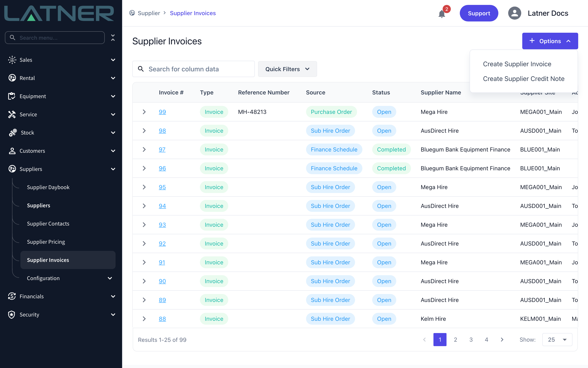Click Supplier breadcrumb link
This screenshot has height=368, width=588.
pos(149,13)
